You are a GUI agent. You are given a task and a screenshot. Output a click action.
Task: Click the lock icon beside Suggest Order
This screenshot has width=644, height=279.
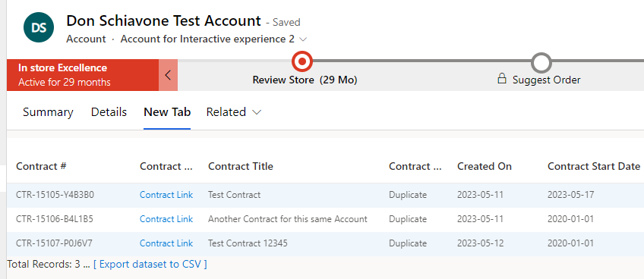coord(501,78)
